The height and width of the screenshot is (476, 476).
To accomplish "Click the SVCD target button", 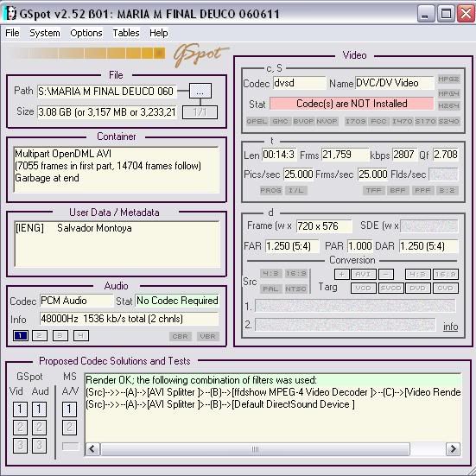I will click(391, 288).
